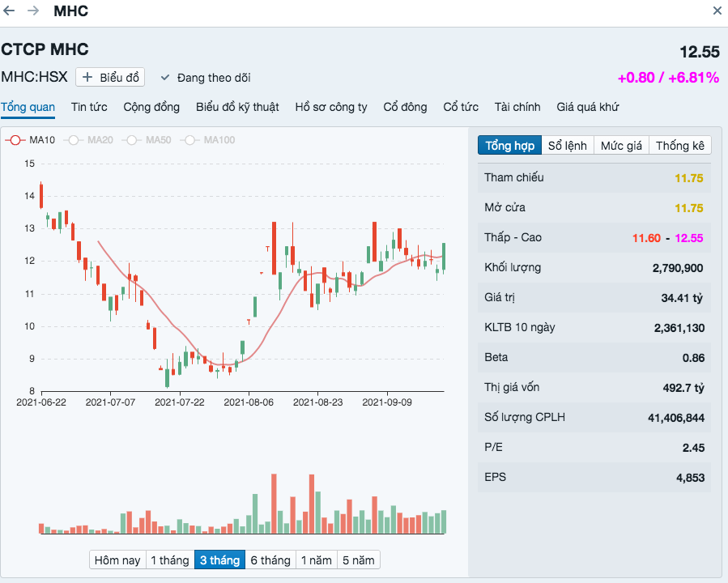
Task: Toggle the MA10 line on chart
Action: coord(31,140)
